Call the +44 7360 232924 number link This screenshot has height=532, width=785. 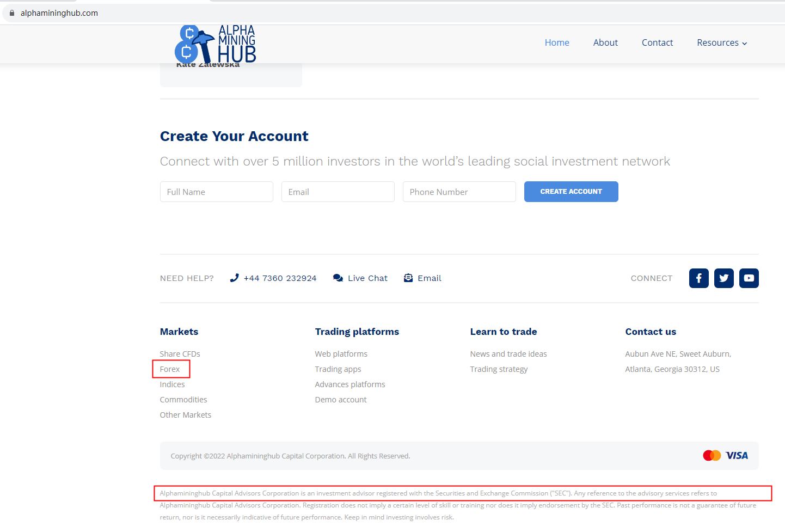pos(280,278)
